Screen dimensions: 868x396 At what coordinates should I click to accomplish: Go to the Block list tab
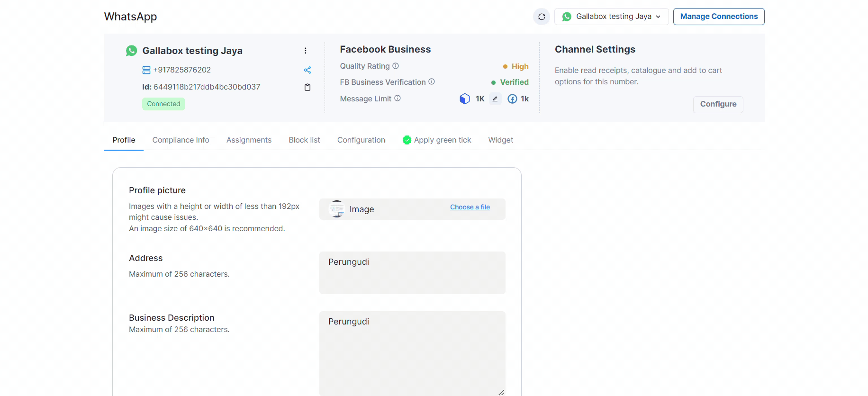304,140
